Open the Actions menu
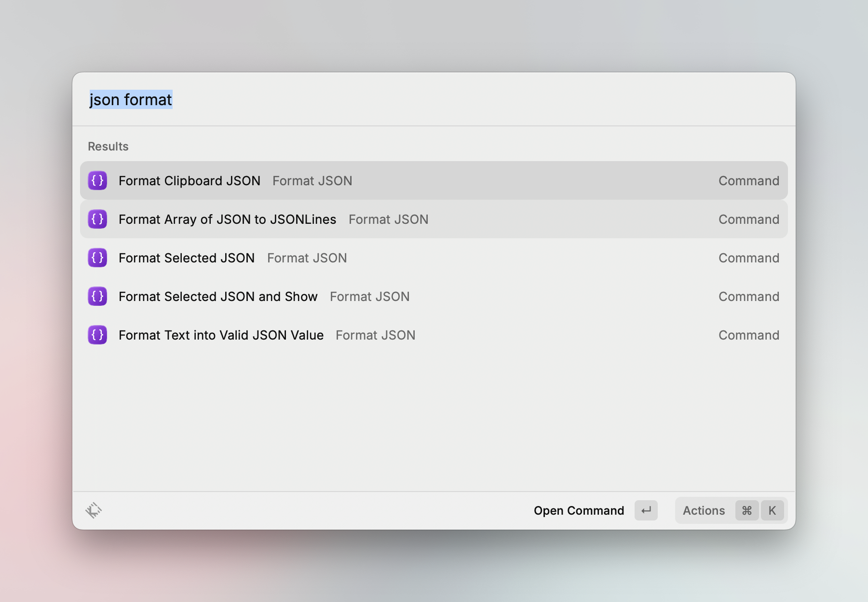 [704, 510]
